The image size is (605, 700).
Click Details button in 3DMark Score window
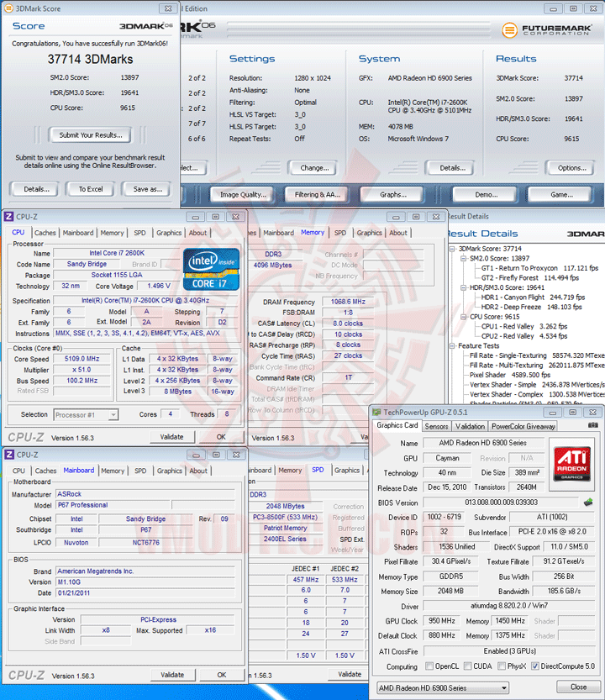click(x=37, y=189)
